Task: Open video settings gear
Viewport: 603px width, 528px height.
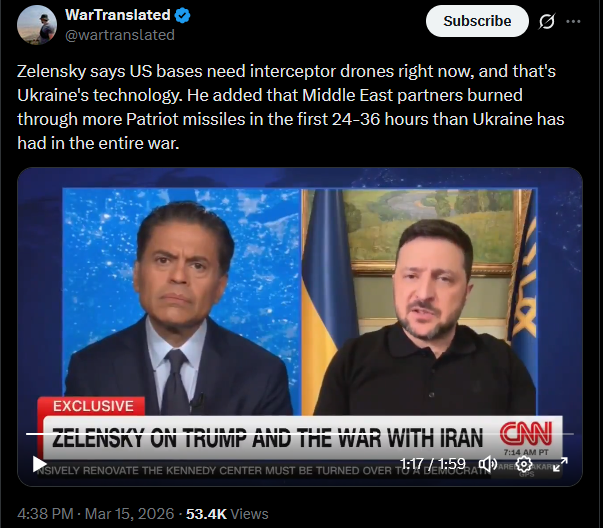Action: (524, 464)
